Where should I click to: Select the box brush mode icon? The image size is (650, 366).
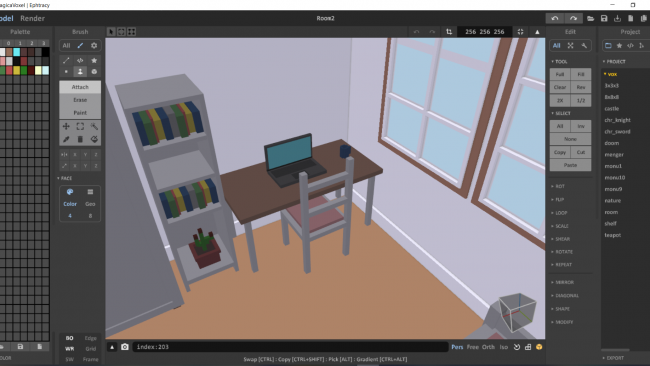(x=94, y=72)
